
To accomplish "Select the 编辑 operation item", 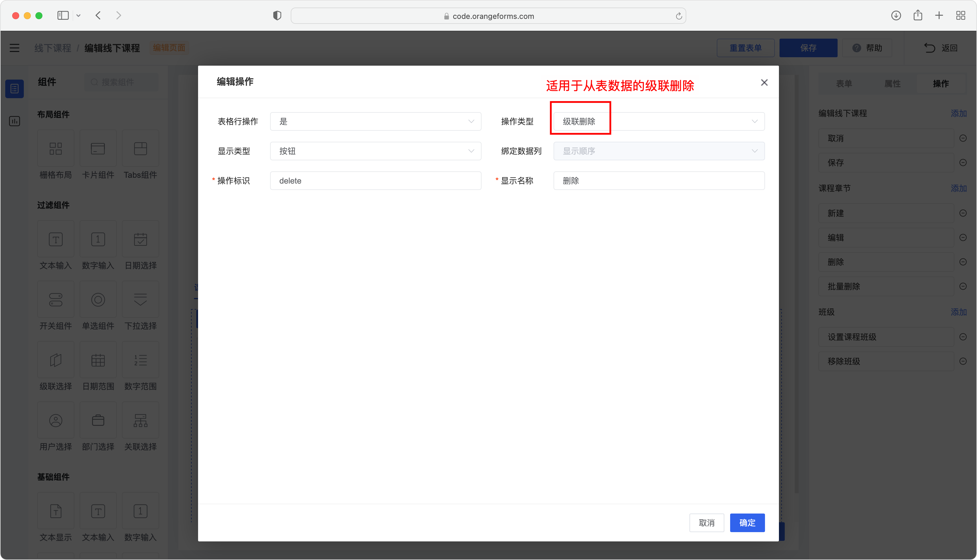I will pos(886,238).
